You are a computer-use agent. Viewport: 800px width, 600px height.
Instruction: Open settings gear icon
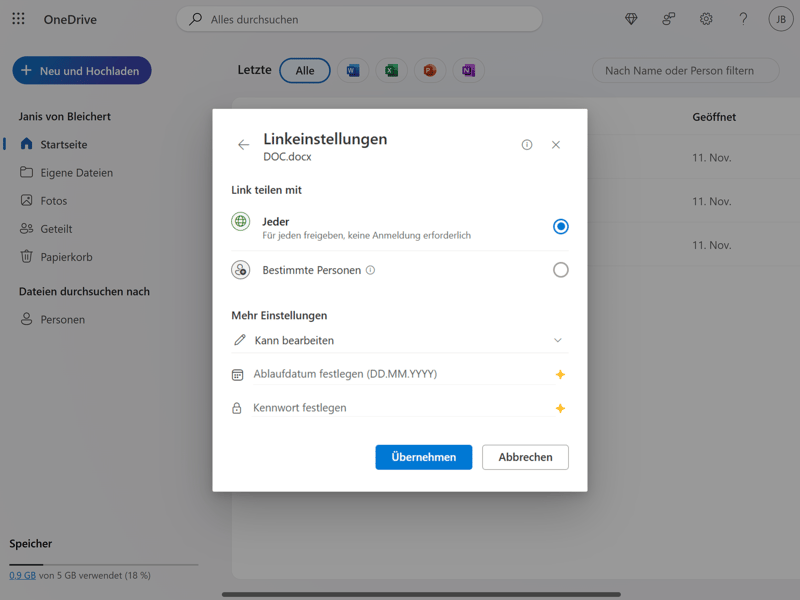pyautogui.click(x=706, y=19)
